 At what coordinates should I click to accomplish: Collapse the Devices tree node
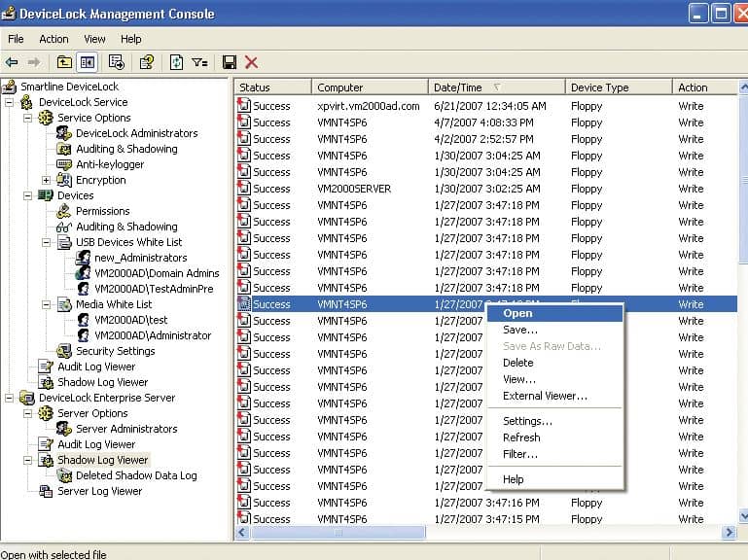[x=27, y=195]
